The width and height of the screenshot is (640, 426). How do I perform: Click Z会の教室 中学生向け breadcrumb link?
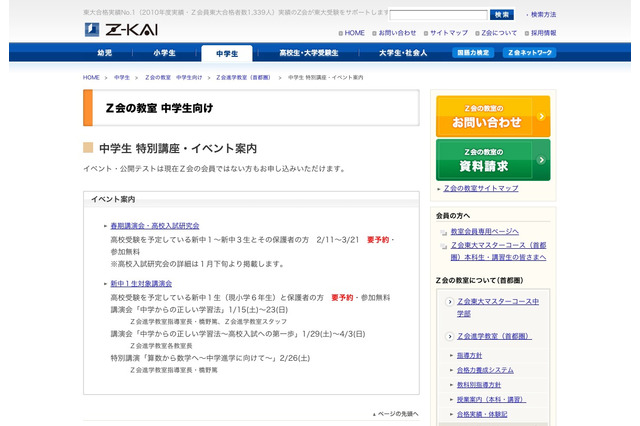click(x=173, y=78)
